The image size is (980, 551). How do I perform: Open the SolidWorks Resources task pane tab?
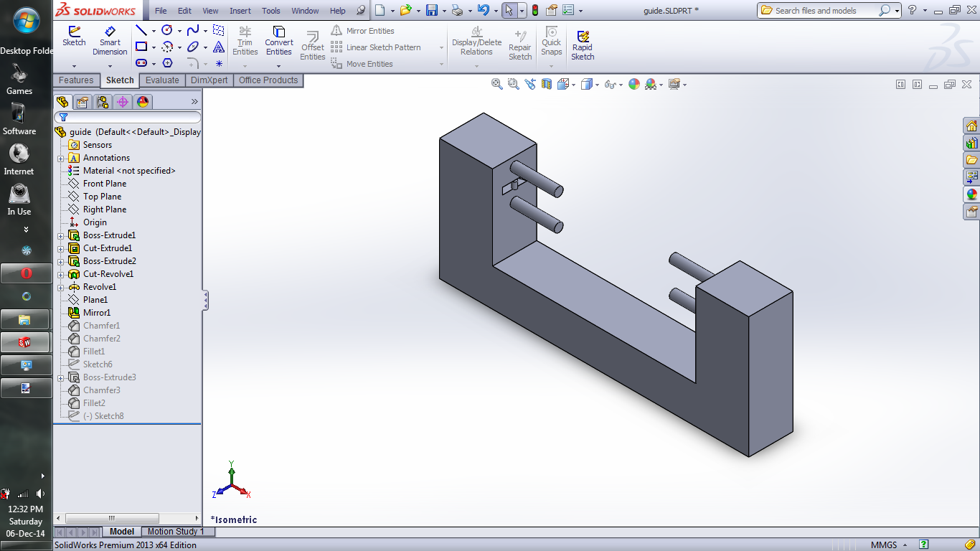971,126
